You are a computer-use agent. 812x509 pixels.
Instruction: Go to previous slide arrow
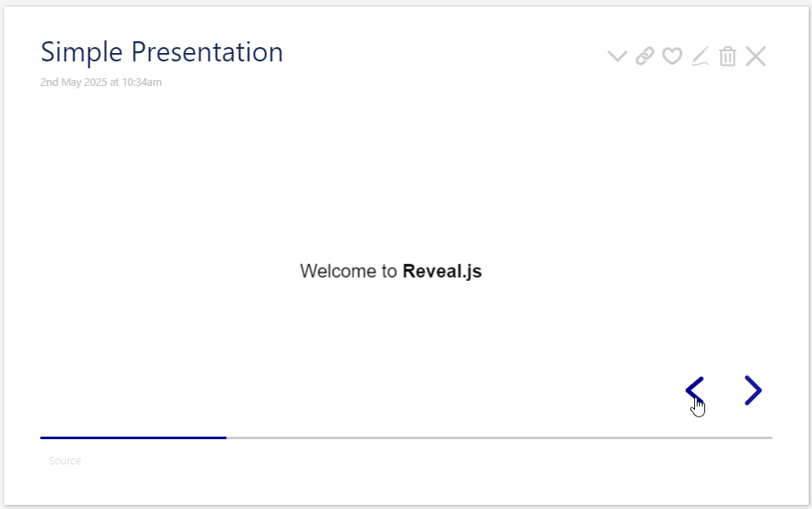coord(694,390)
